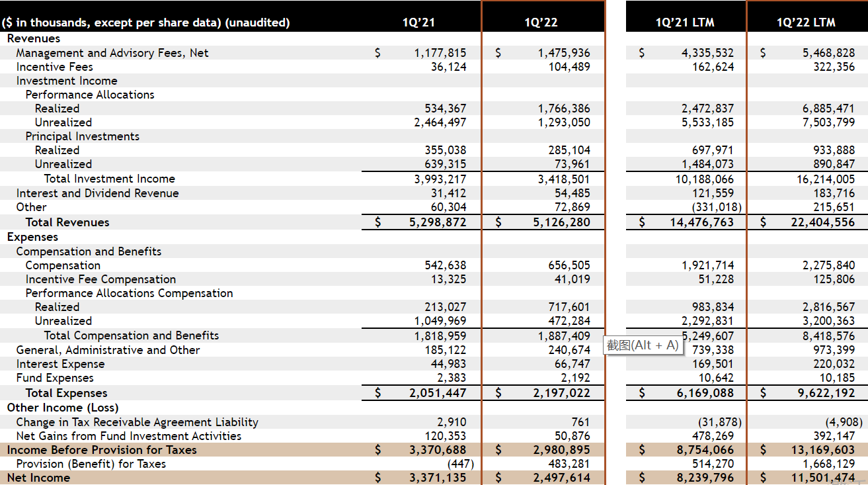This screenshot has width=868, height=485.
Task: Click the Principal Investments Realized value 355,038
Action: coord(445,150)
